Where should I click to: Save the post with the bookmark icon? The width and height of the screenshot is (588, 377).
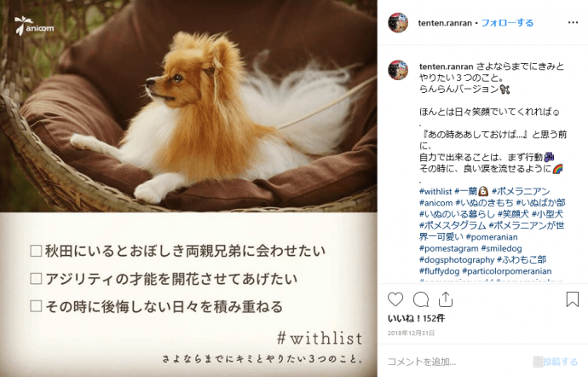tap(573, 299)
